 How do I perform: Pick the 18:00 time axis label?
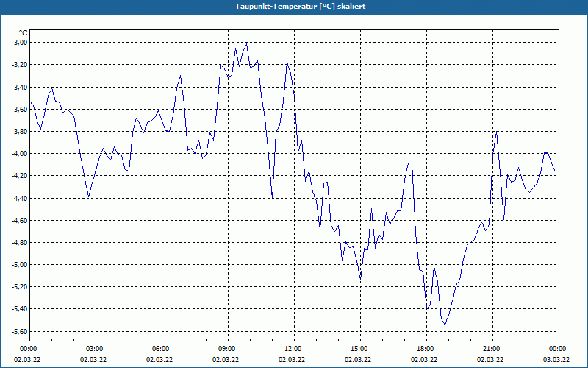pyautogui.click(x=426, y=349)
